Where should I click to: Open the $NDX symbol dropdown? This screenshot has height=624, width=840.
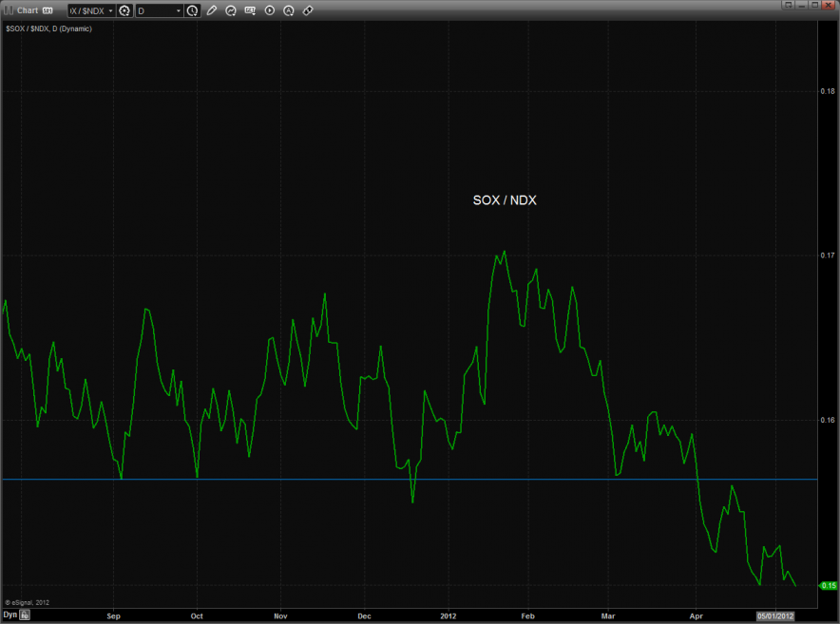[109, 10]
